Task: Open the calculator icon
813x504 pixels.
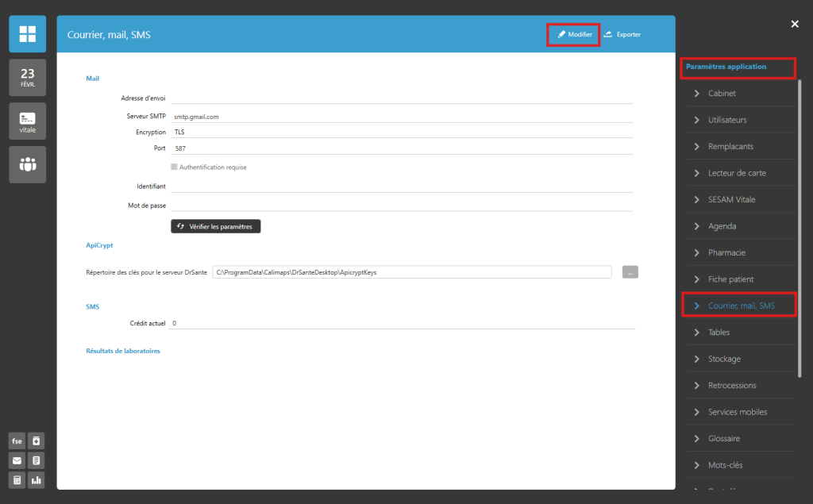Action: [x=17, y=480]
